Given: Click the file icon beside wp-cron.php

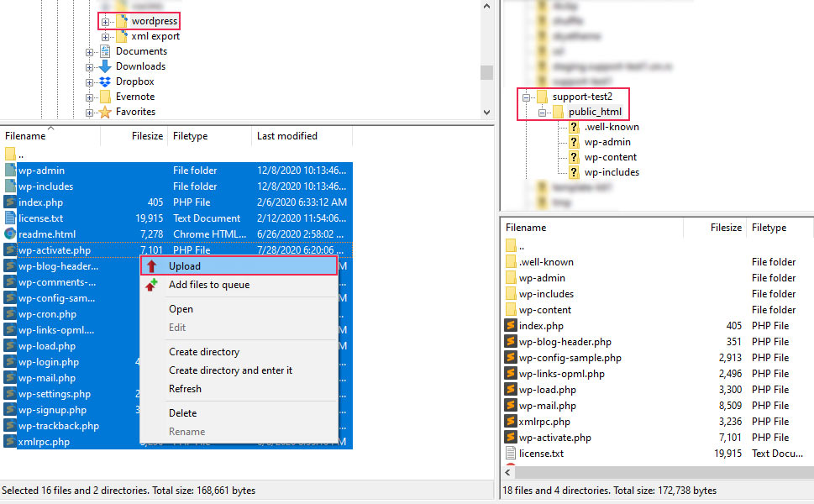Looking at the screenshot, I should click(x=10, y=314).
